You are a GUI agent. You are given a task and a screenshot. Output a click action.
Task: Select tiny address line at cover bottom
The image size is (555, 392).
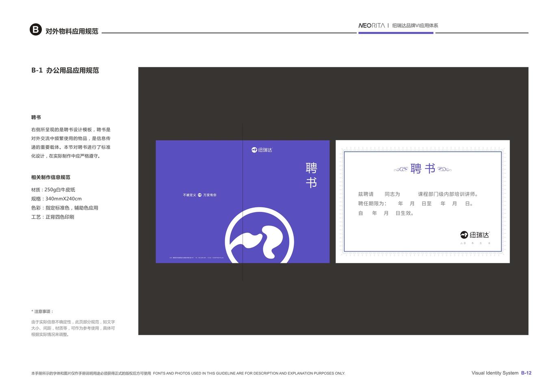coord(197,258)
